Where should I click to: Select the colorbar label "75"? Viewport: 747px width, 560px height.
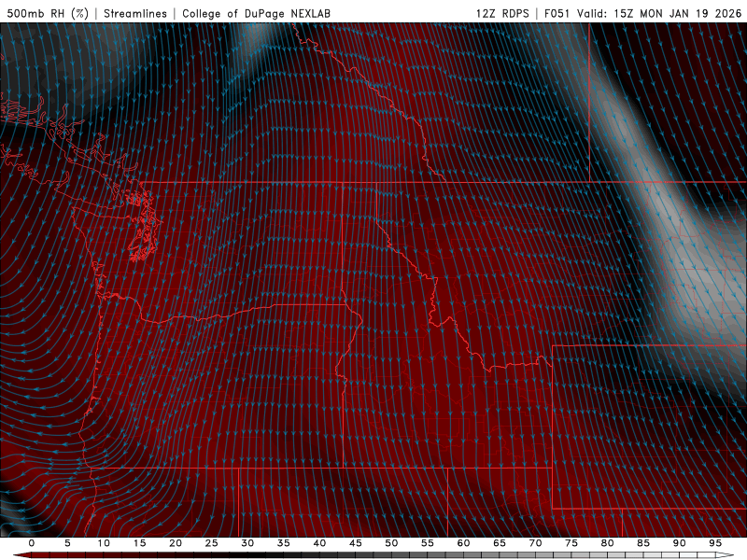571,543
